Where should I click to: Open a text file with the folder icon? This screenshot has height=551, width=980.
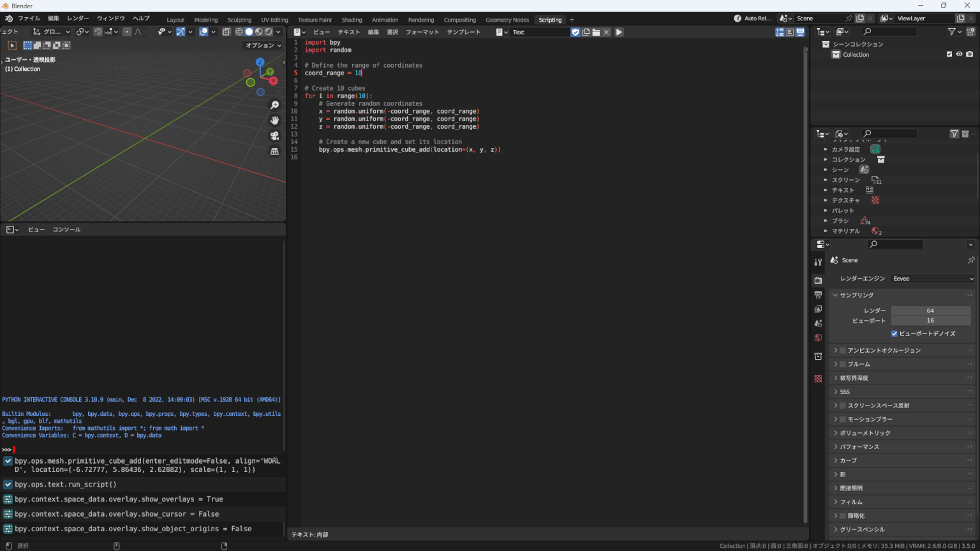[596, 31]
